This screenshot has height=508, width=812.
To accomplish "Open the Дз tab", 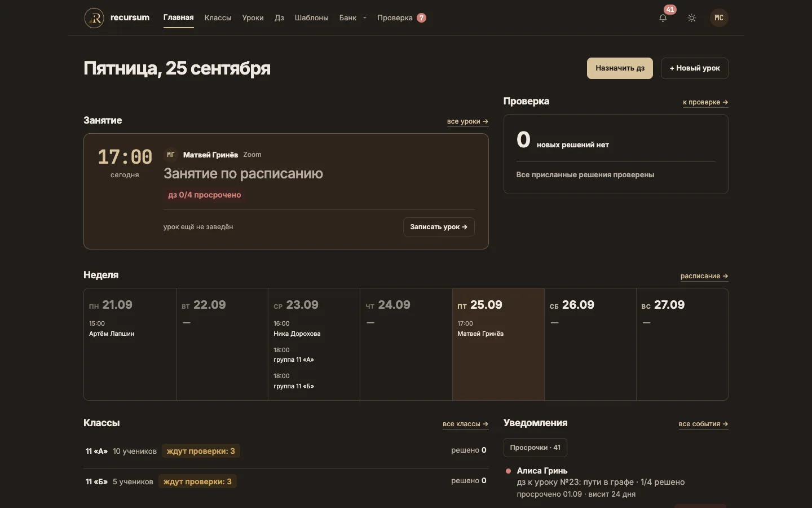I will [279, 18].
